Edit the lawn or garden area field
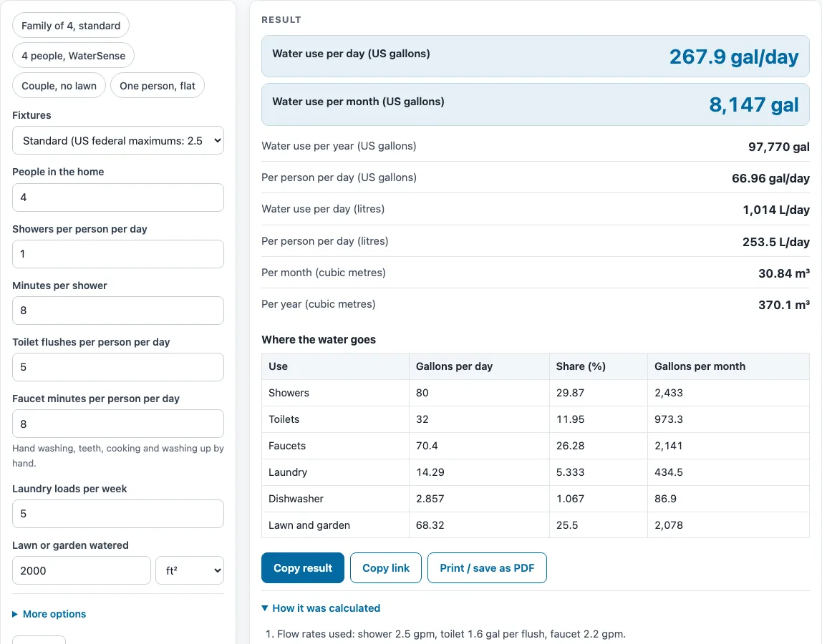Viewport: 822px width, 644px height. 81,570
